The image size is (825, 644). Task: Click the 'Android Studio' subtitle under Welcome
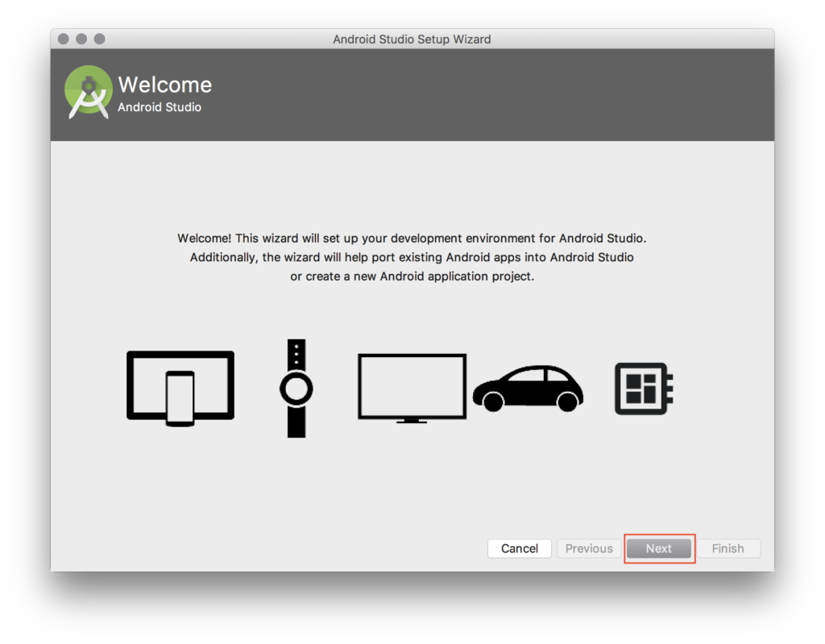(x=160, y=107)
